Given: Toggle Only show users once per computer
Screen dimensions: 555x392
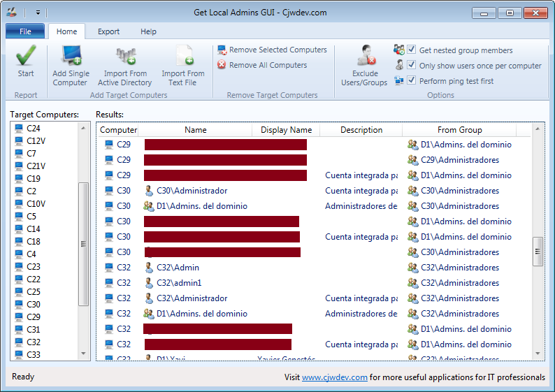Looking at the screenshot, I should pyautogui.click(x=411, y=65).
